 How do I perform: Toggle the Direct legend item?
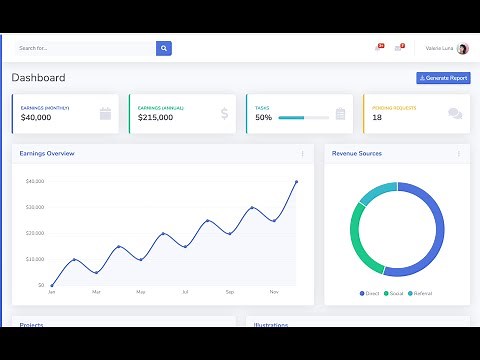coord(369,293)
